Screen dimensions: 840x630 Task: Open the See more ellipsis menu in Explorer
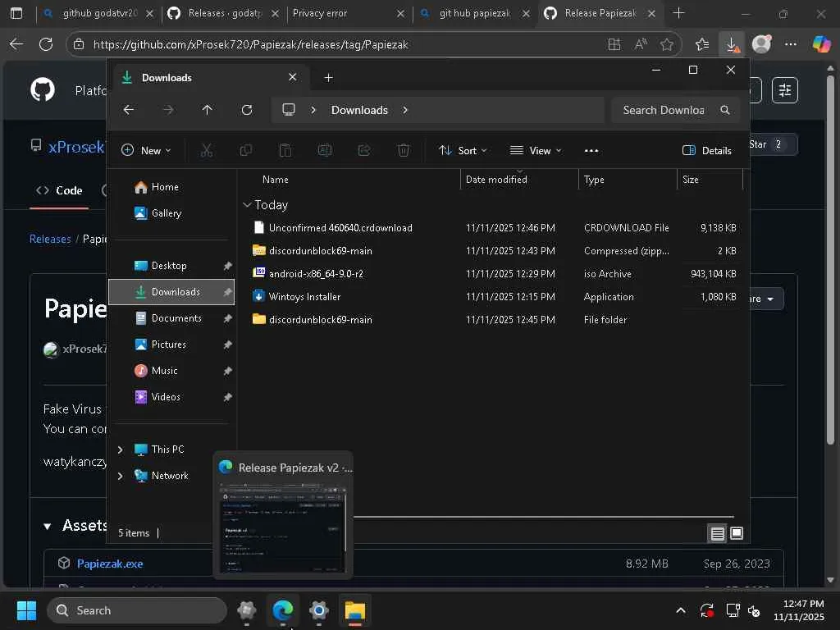(591, 151)
